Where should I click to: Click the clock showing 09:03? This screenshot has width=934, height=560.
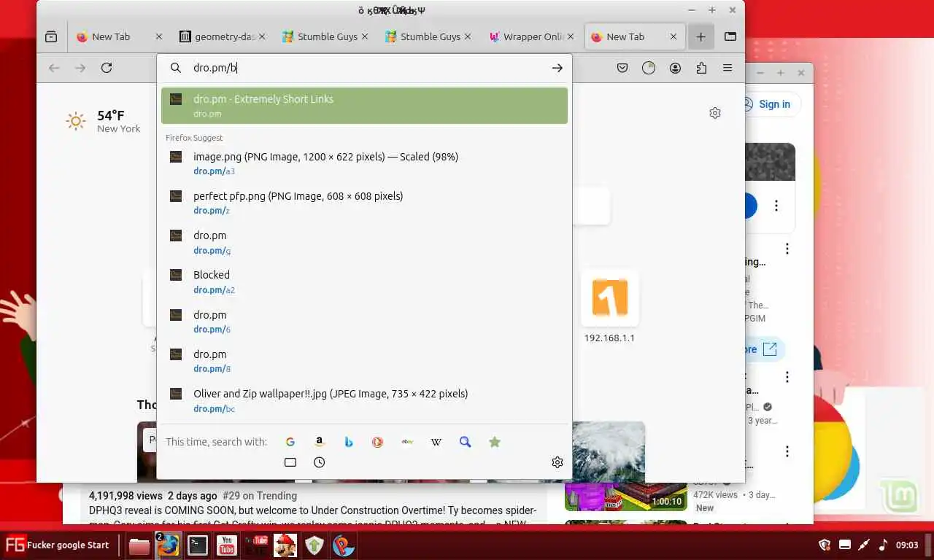tap(907, 545)
